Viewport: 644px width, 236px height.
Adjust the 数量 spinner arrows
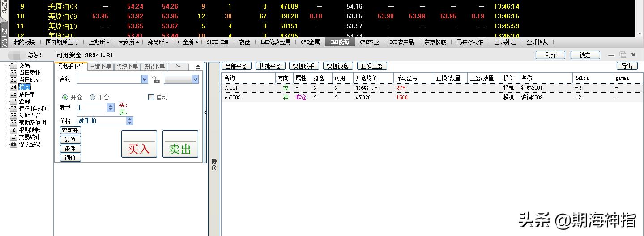(111, 107)
